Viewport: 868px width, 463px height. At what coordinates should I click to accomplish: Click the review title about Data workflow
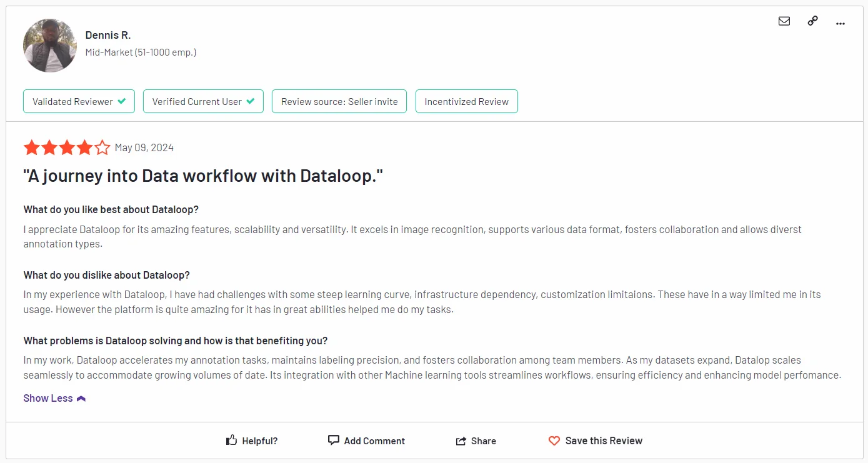(x=203, y=176)
